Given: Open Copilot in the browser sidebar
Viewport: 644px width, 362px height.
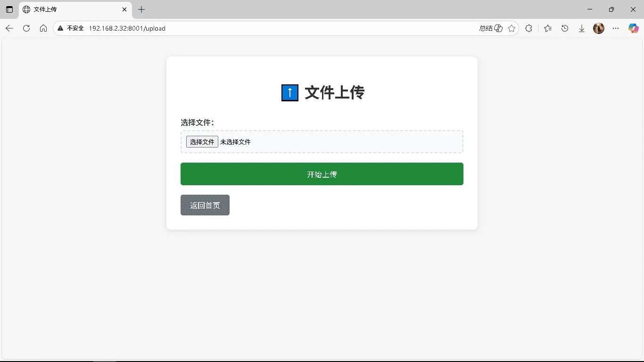Looking at the screenshot, I should click(634, 28).
